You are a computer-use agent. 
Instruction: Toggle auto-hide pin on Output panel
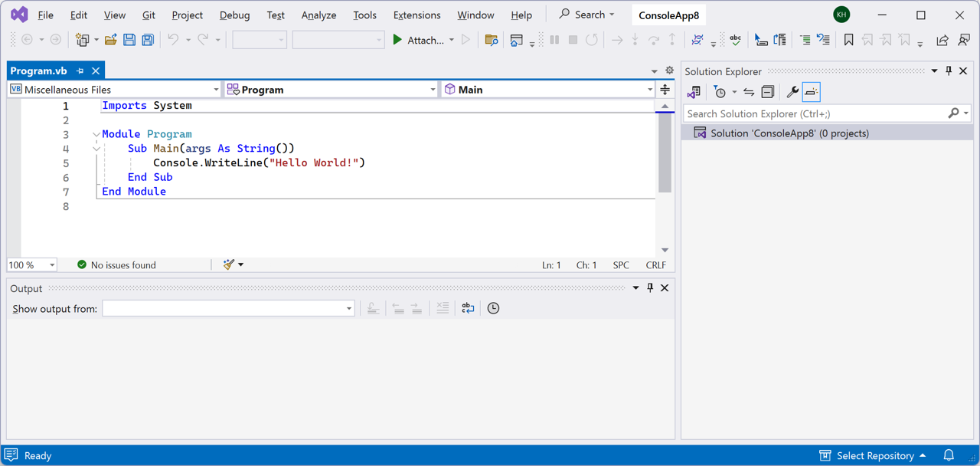tap(650, 288)
